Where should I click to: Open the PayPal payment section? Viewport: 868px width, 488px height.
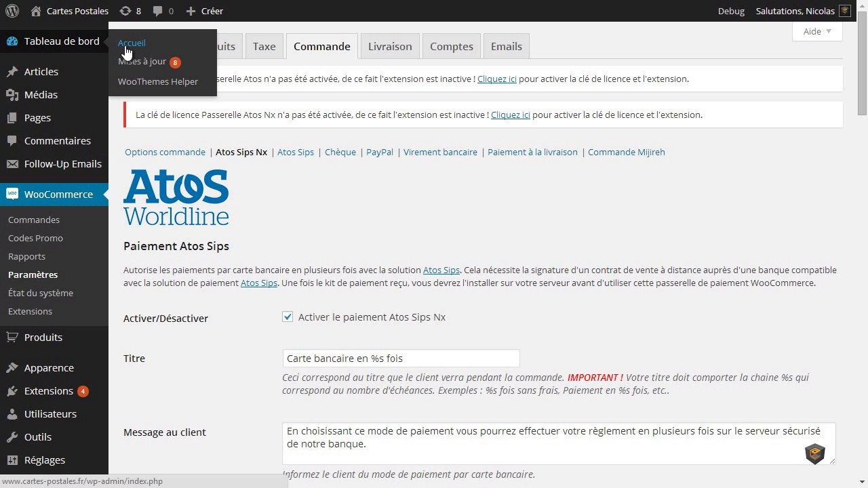[380, 152]
